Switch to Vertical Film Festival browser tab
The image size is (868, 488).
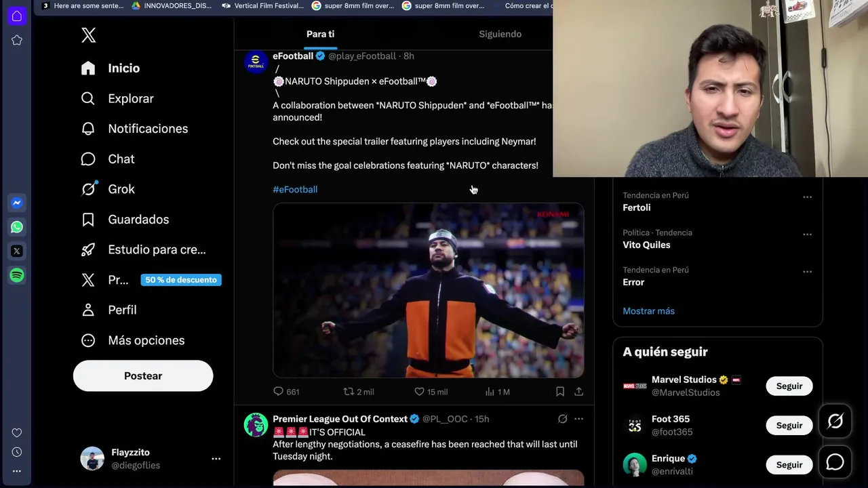262,5
